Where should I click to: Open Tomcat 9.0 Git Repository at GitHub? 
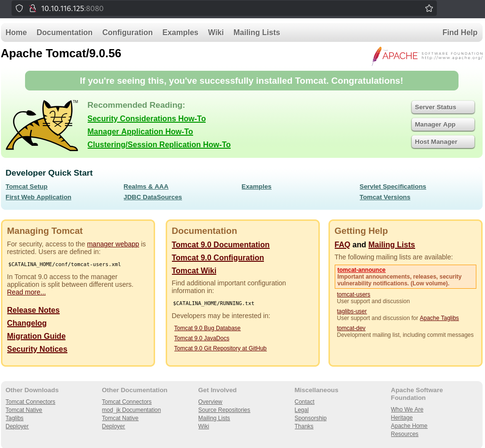coord(220,348)
